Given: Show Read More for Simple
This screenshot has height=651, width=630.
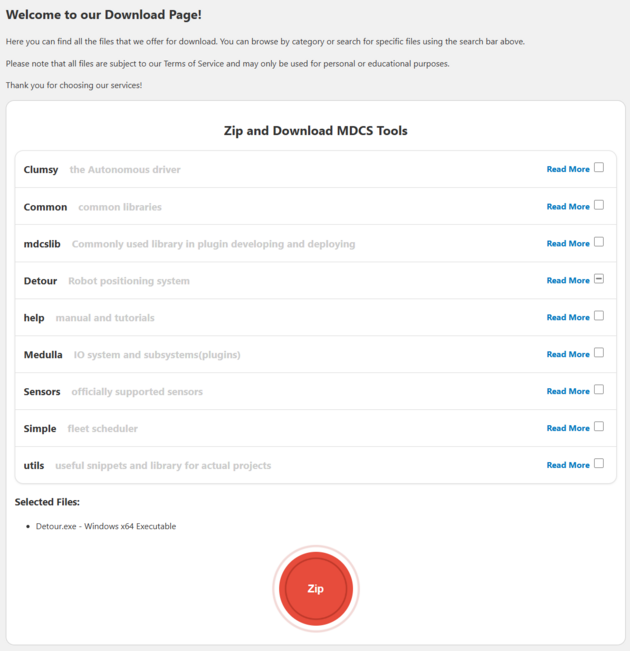Looking at the screenshot, I should (x=568, y=429).
